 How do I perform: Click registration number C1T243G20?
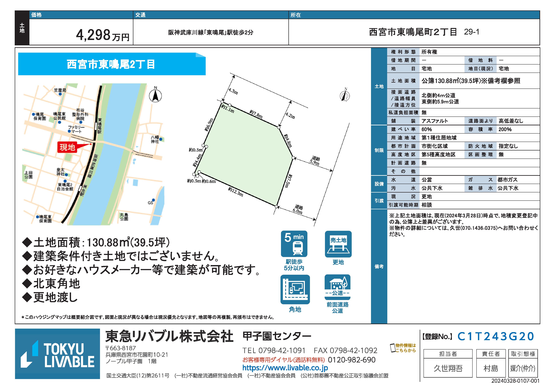(x=496, y=337)
